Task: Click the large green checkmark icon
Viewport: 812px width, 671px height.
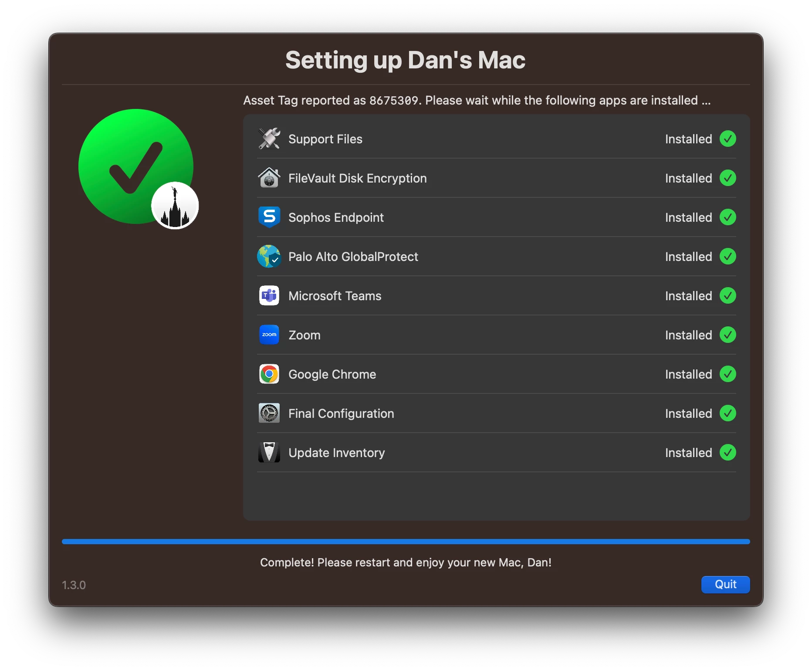Action: coord(136,166)
